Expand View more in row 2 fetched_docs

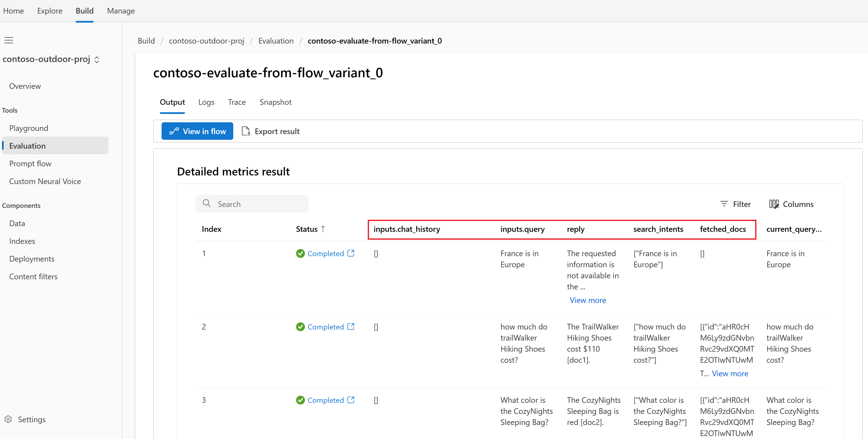coord(730,374)
